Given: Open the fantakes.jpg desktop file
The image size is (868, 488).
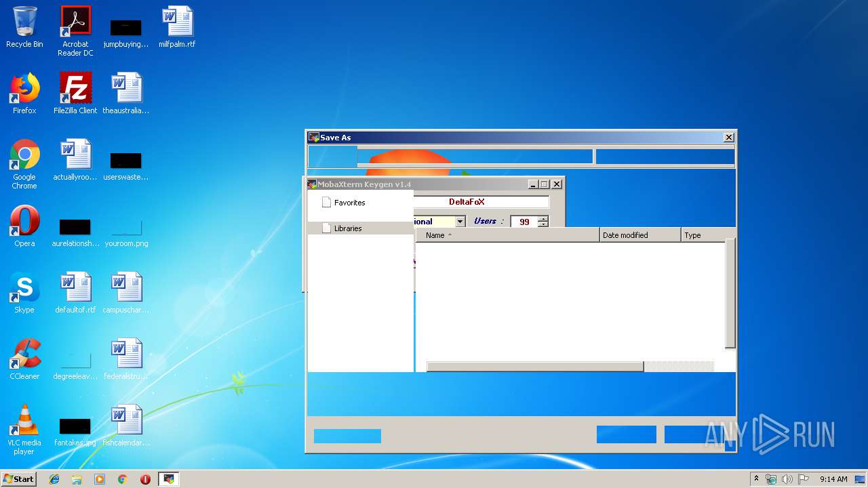Looking at the screenshot, I should [x=75, y=431].
